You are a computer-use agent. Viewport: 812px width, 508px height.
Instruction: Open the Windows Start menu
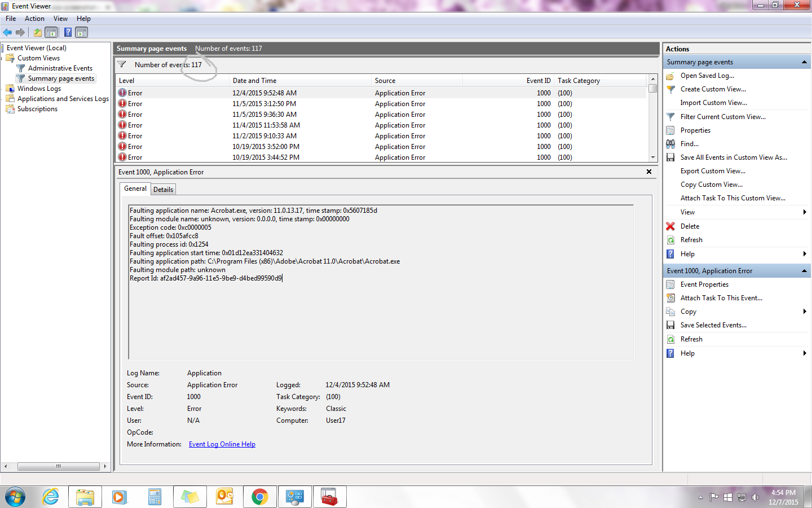point(15,497)
